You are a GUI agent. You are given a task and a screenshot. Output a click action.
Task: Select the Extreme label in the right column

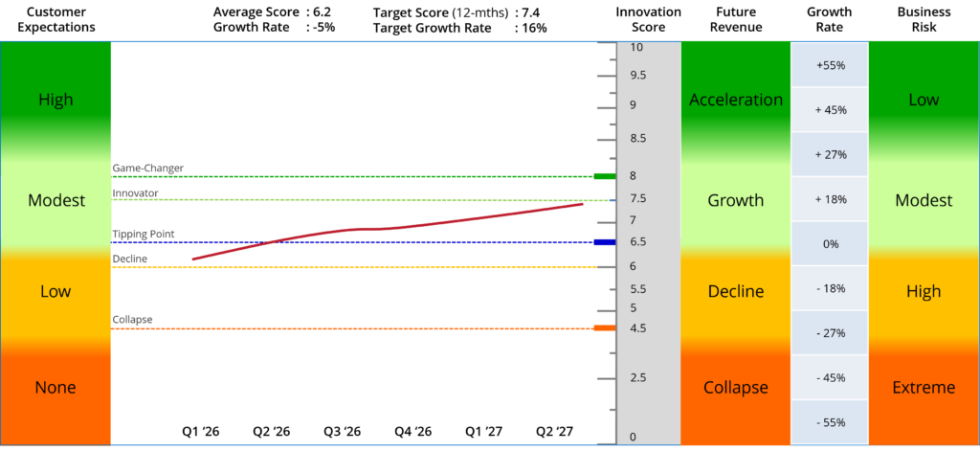pyautogui.click(x=924, y=388)
